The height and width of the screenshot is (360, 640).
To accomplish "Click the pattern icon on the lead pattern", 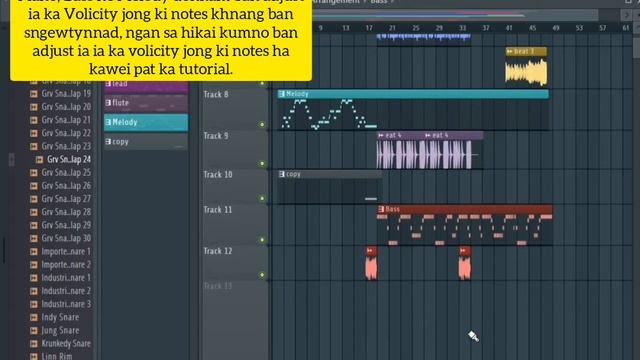I will pyautogui.click(x=108, y=84).
